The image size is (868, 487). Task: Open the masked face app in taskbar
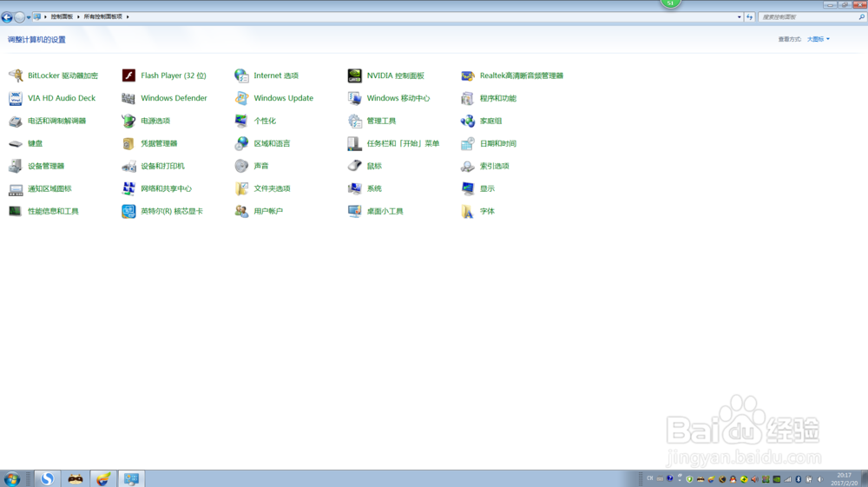click(76, 478)
